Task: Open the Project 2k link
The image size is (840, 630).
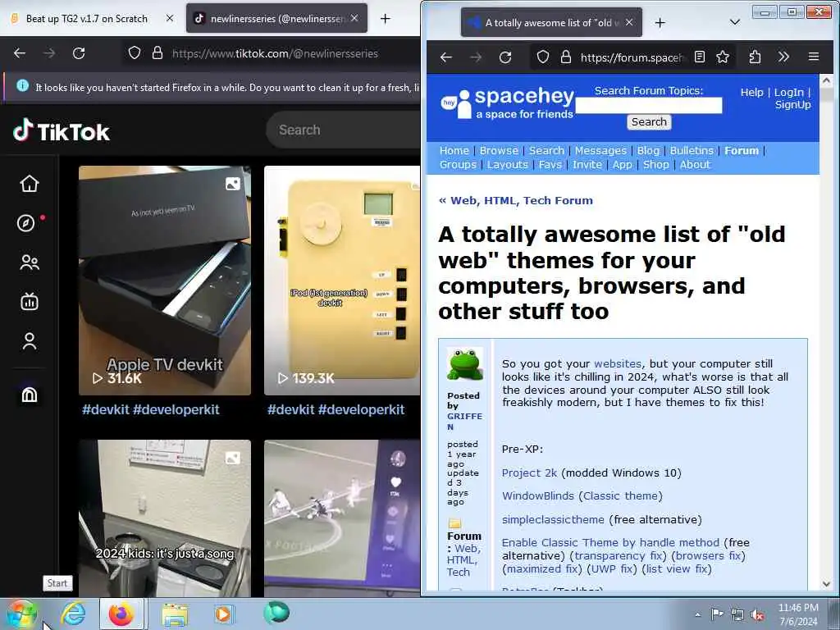Action: pos(529,473)
